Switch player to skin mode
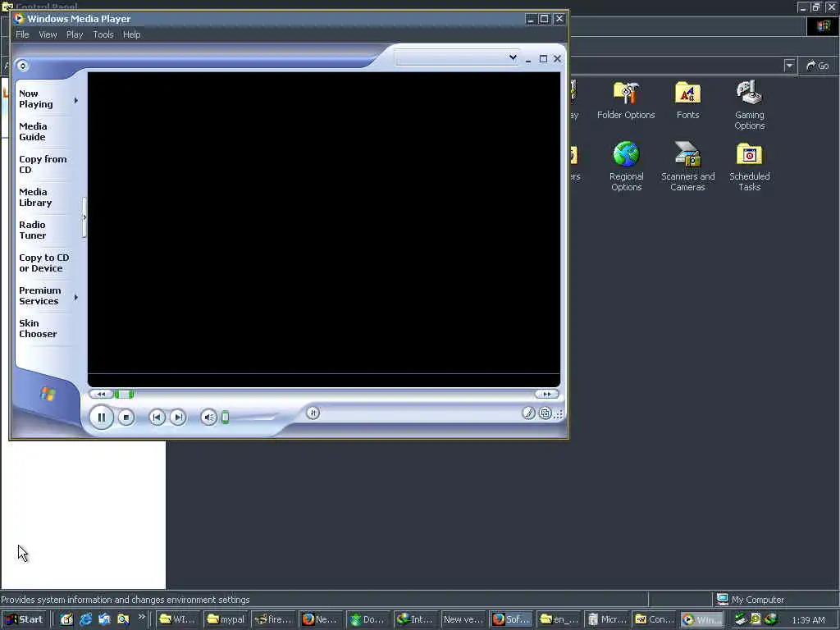Viewport: 840px width, 630px height. (545, 413)
